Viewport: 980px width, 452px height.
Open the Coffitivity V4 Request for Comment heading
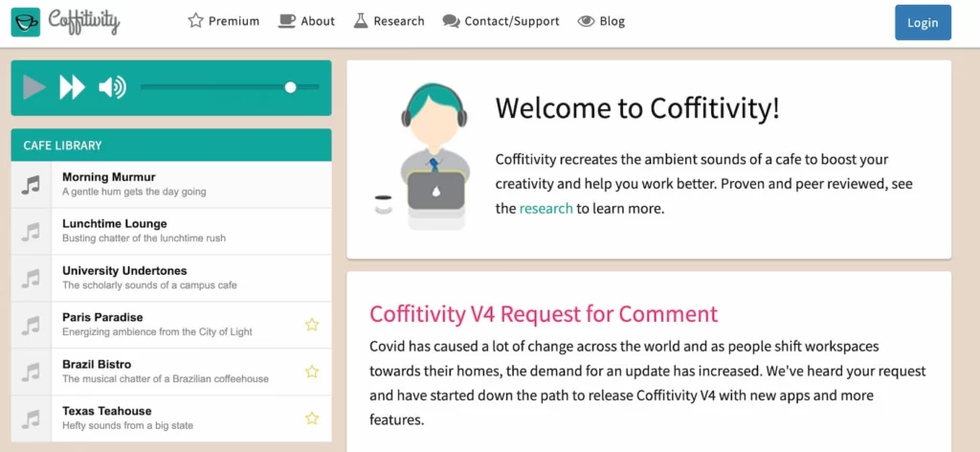pyautogui.click(x=544, y=314)
